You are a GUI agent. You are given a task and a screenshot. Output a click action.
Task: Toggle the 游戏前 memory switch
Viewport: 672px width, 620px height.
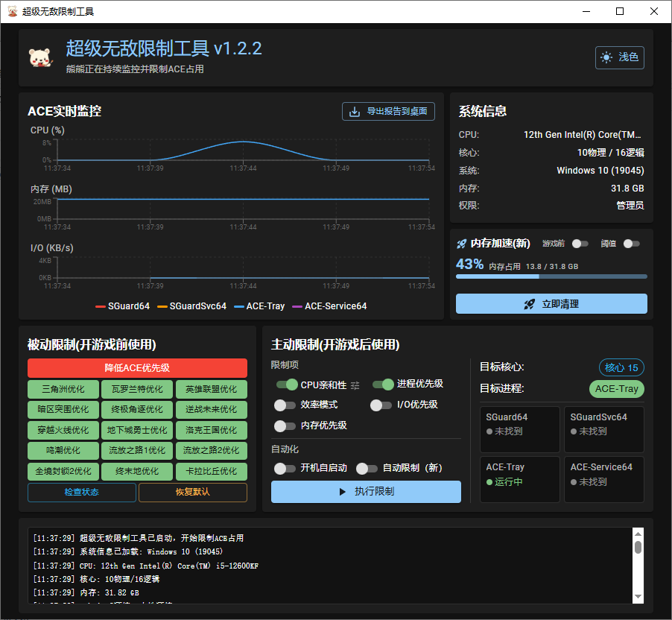580,244
